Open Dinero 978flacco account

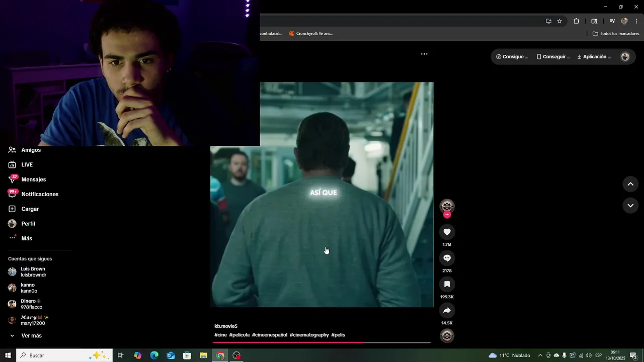[x=25, y=304]
